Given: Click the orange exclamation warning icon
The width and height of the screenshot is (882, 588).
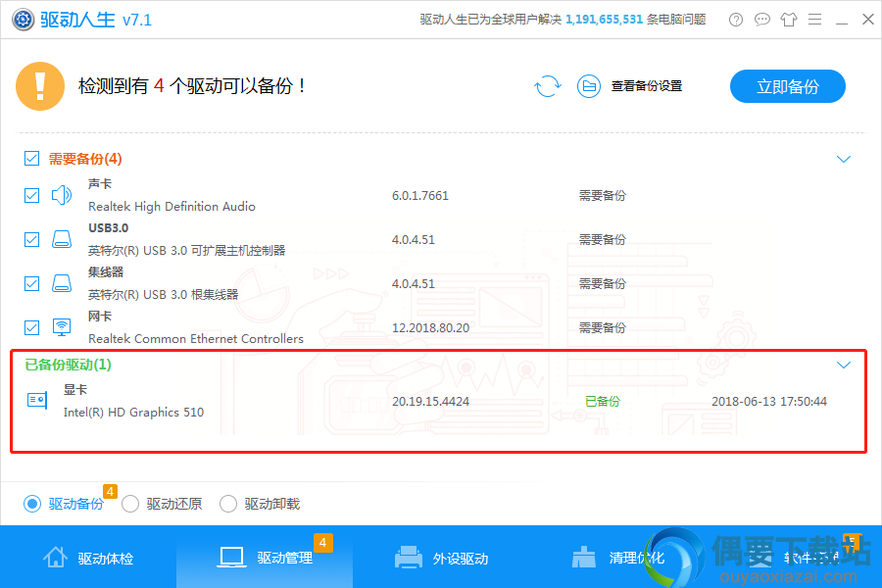Looking at the screenshot, I should [x=40, y=86].
